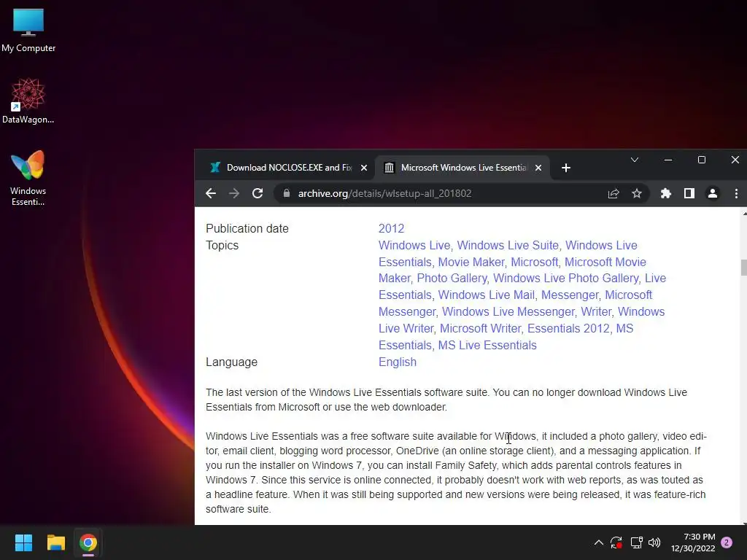Open the clock showing 7:30 PM

click(x=693, y=542)
